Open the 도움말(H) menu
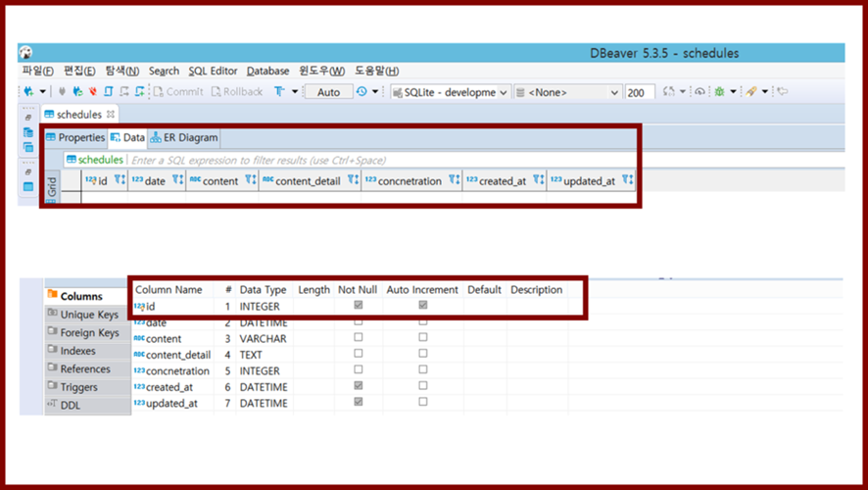868x490 pixels. coord(376,71)
